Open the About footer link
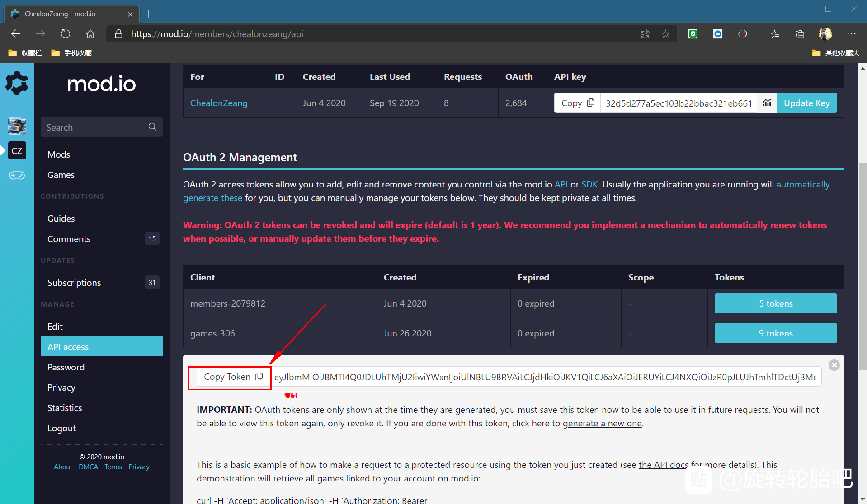This screenshot has width=867, height=504. (63, 467)
